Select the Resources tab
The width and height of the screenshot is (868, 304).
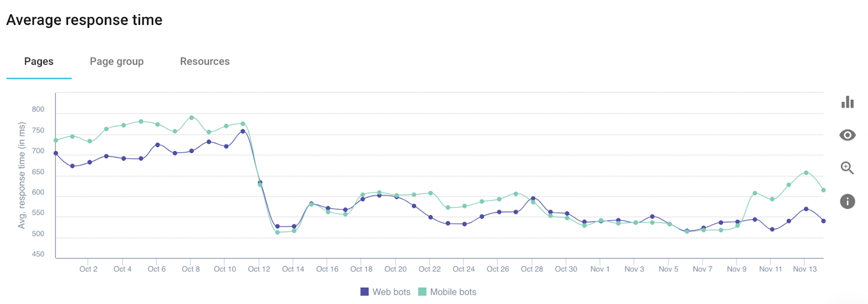pyautogui.click(x=205, y=61)
